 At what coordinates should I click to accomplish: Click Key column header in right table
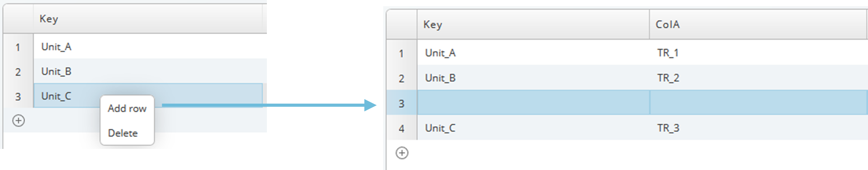coord(533,25)
